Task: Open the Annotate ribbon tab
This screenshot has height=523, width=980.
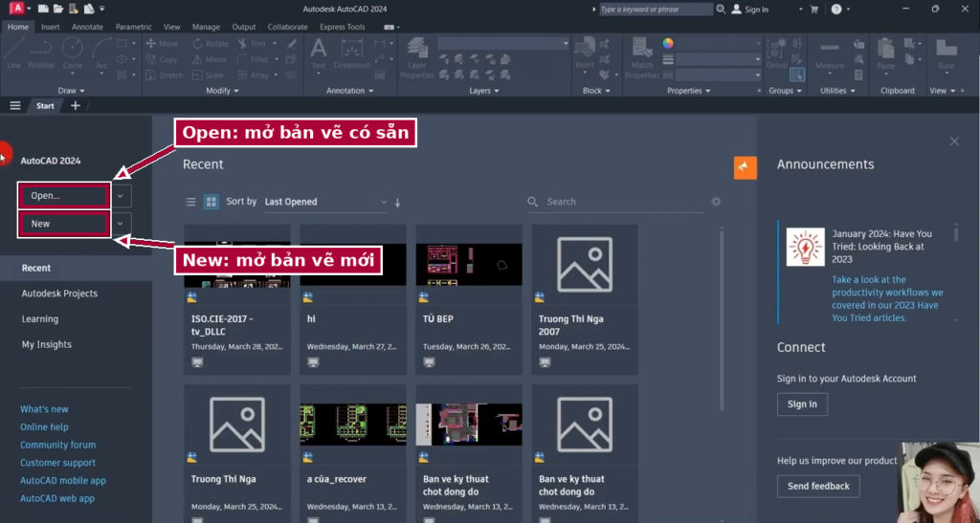Action: click(x=87, y=27)
